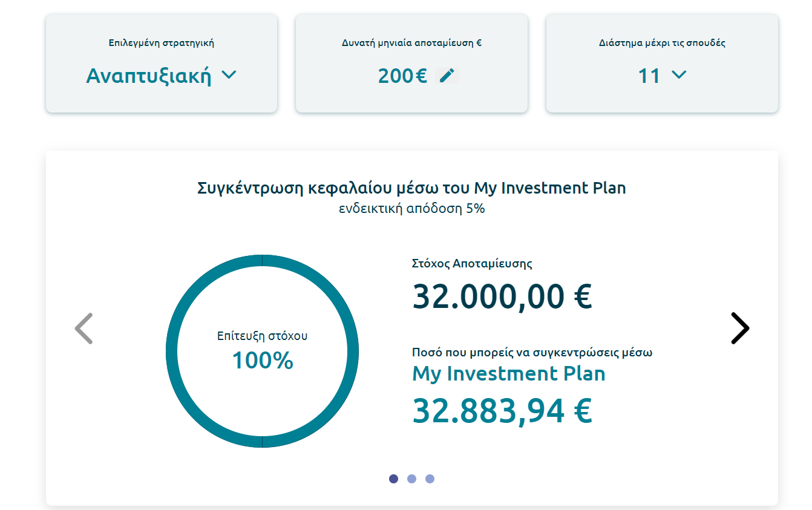The height and width of the screenshot is (510, 812).
Task: Click the number 11 years value
Action: 649,76
